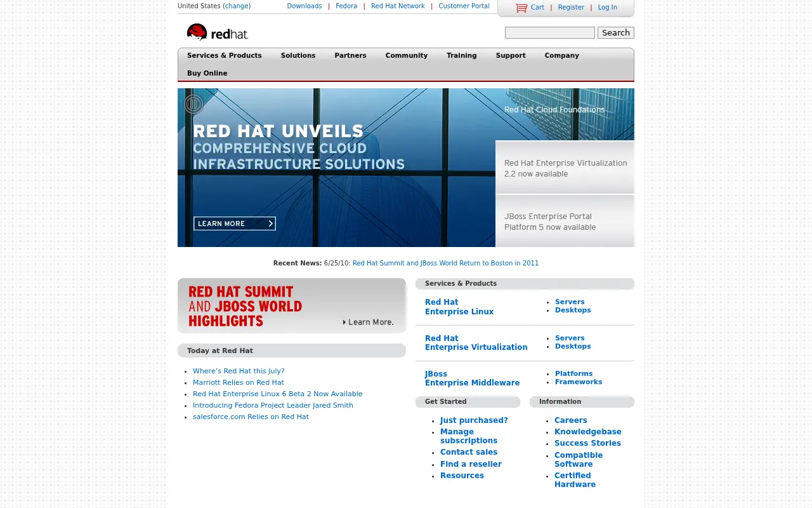Change the country via the change link
The image size is (812, 508).
[x=237, y=6]
